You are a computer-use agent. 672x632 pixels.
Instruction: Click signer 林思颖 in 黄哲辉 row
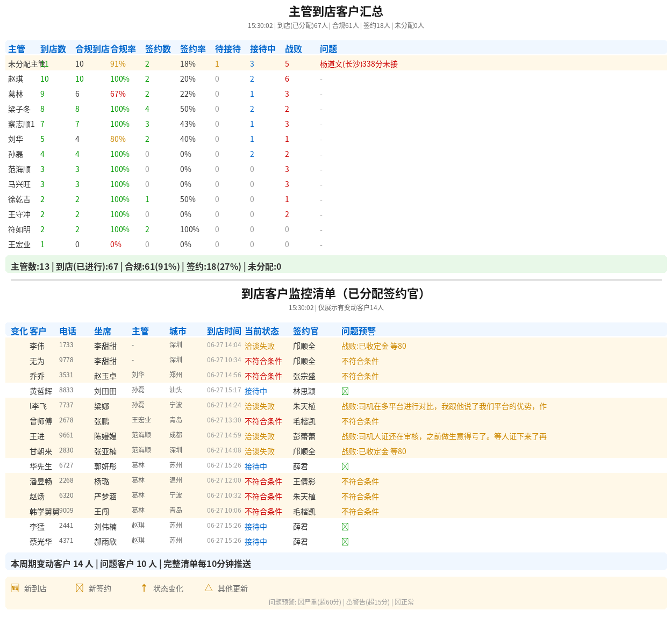304,391
